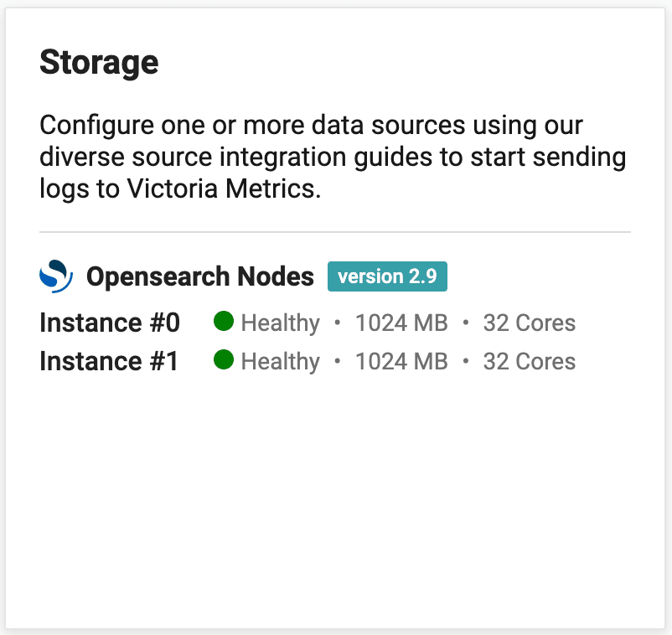Click the version 2.9 badge

pyautogui.click(x=387, y=276)
